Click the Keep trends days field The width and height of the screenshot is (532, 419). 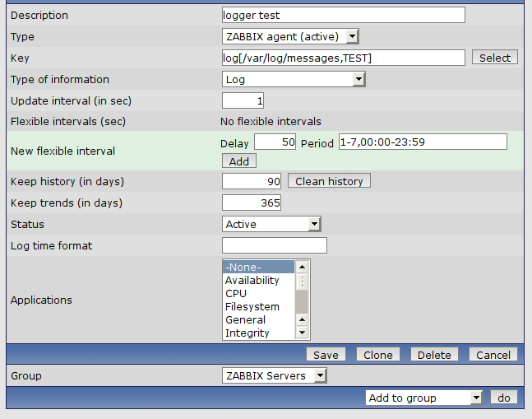[252, 203]
